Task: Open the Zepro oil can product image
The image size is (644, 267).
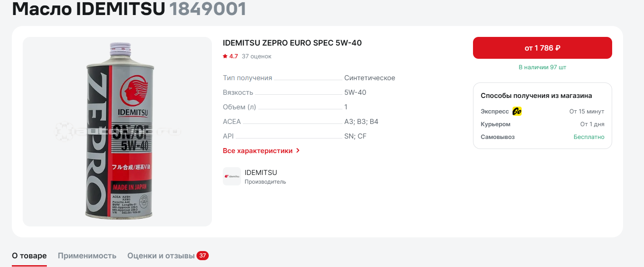Action: pyautogui.click(x=117, y=132)
